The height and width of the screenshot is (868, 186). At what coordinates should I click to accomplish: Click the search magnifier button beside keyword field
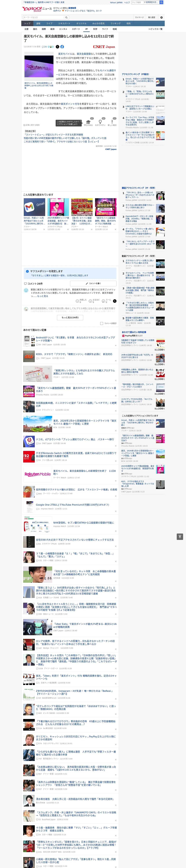coord(66,18)
